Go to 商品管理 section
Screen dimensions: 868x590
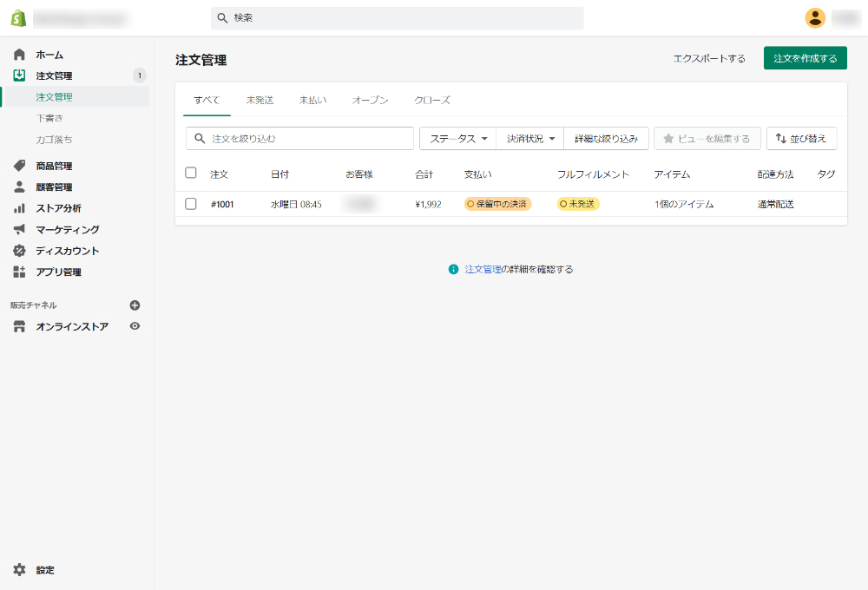(54, 166)
